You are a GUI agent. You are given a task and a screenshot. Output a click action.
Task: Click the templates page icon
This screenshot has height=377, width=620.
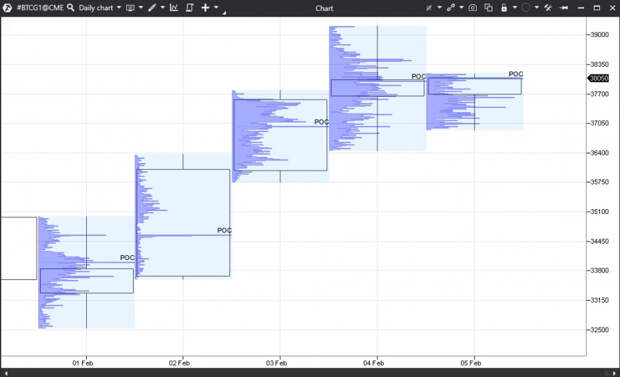(x=189, y=8)
